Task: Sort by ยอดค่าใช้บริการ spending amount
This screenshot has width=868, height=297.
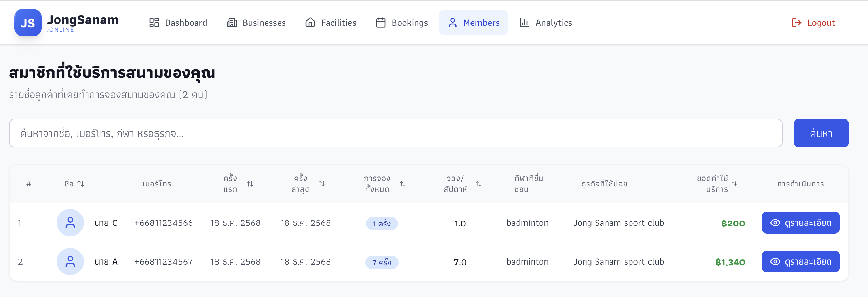Action: [734, 184]
